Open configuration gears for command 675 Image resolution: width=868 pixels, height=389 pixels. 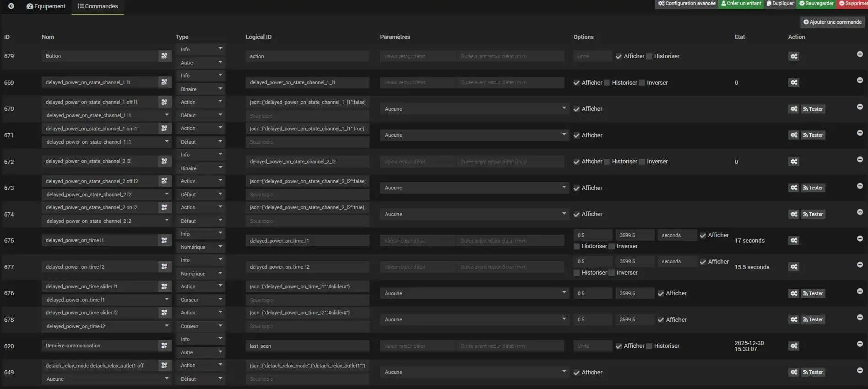[794, 240]
